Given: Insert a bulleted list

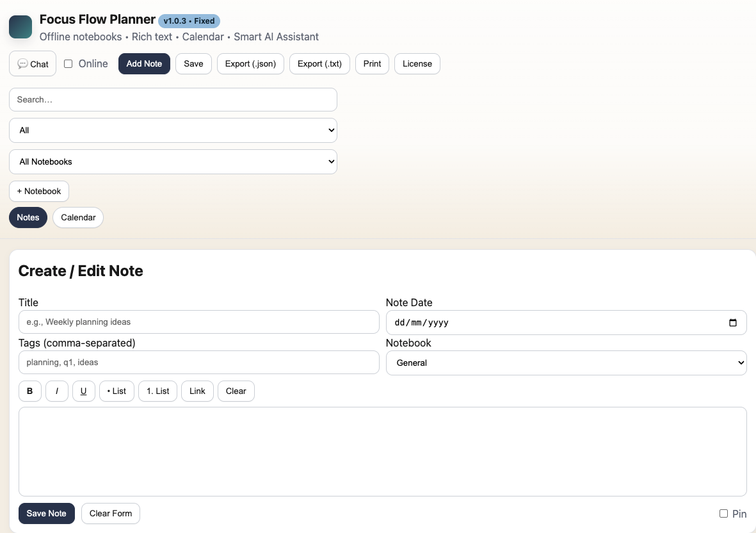Looking at the screenshot, I should pos(117,391).
